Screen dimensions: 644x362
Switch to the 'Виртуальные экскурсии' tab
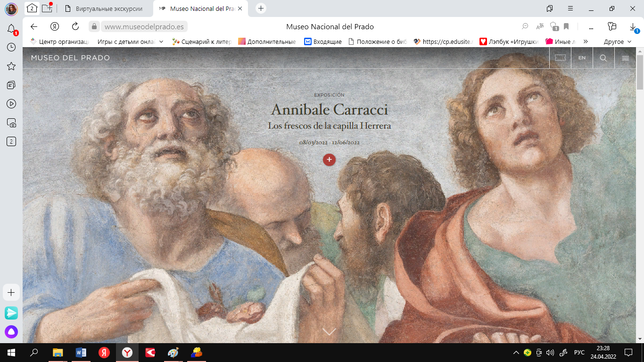pyautogui.click(x=108, y=8)
